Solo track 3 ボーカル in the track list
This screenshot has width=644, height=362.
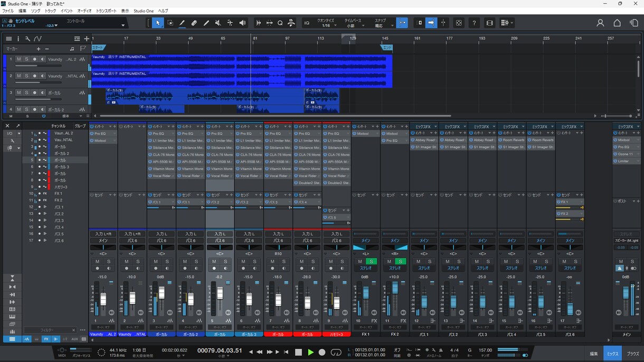click(x=26, y=92)
